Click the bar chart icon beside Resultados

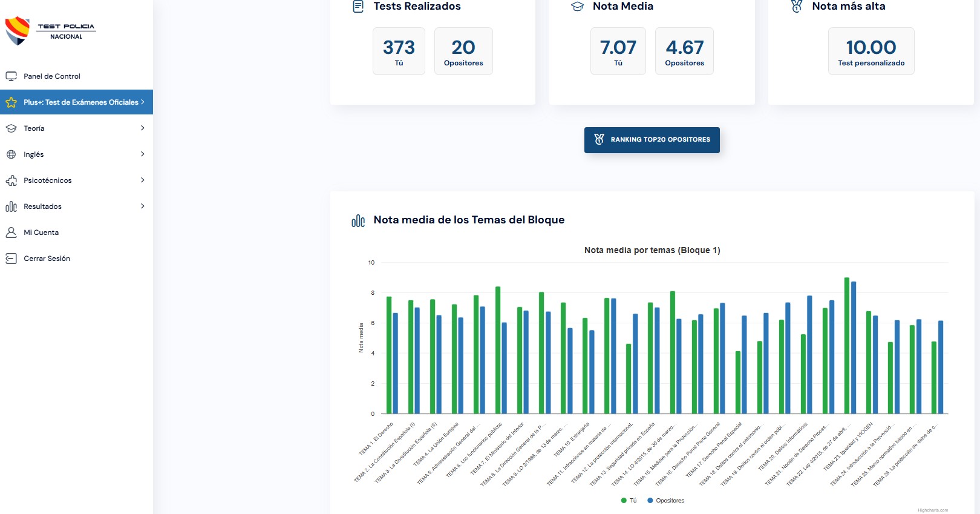(11, 206)
